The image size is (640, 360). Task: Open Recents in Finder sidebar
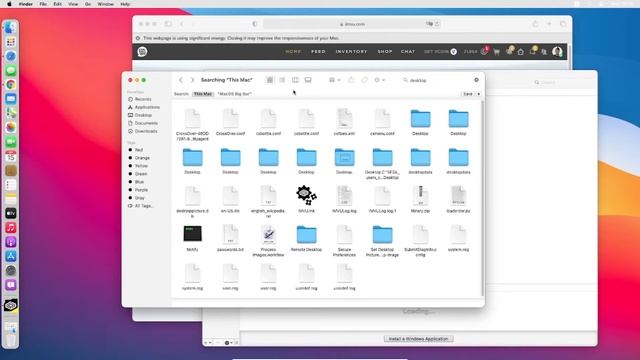coord(143,99)
